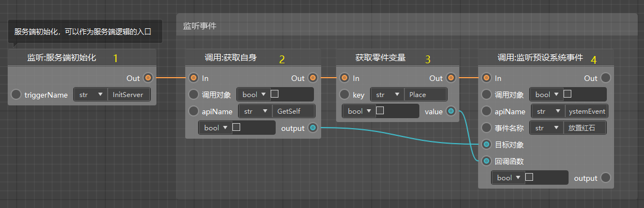Open output row bool dropdown in 监听预设系统事件
Image resolution: width=644 pixels, height=208 pixels.
coord(508,178)
